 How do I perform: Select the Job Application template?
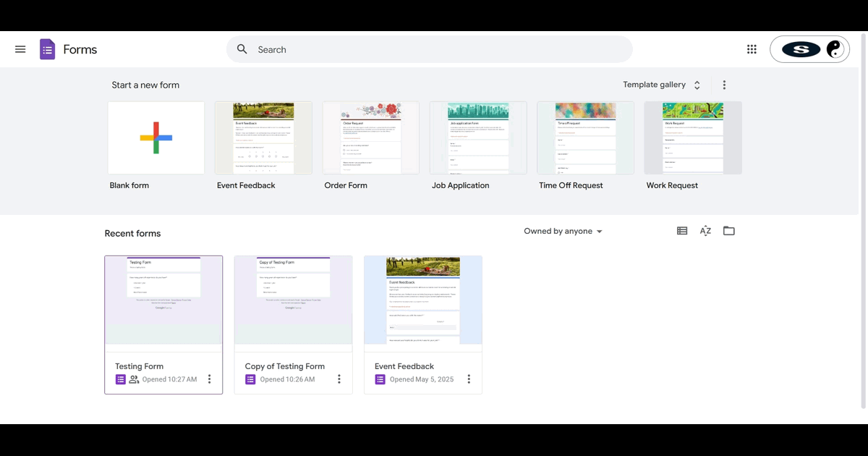pos(478,138)
